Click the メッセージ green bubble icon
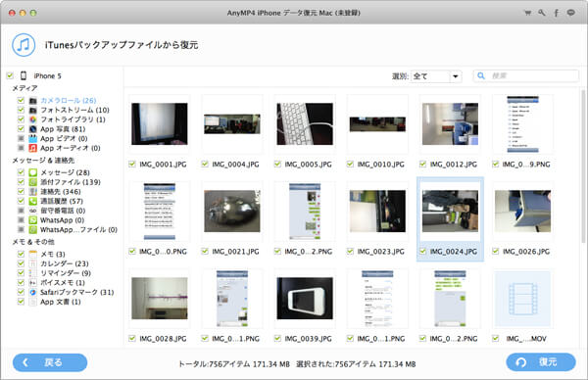The height and width of the screenshot is (380, 588). click(33, 172)
